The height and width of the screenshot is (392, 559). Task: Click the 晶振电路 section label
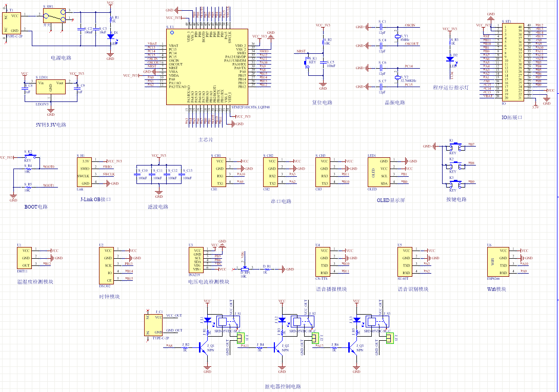395,102
